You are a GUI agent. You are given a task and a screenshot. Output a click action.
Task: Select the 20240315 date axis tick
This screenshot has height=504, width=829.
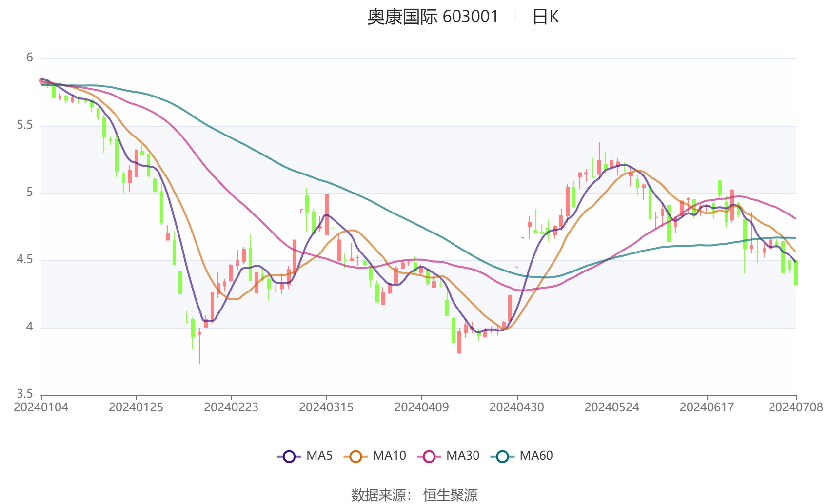point(326,407)
